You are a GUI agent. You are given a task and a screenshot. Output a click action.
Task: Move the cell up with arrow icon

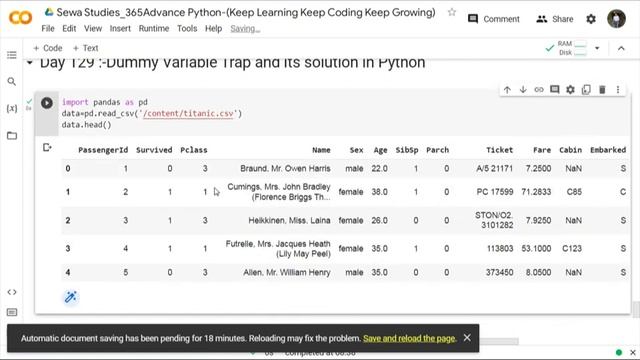coord(507,90)
